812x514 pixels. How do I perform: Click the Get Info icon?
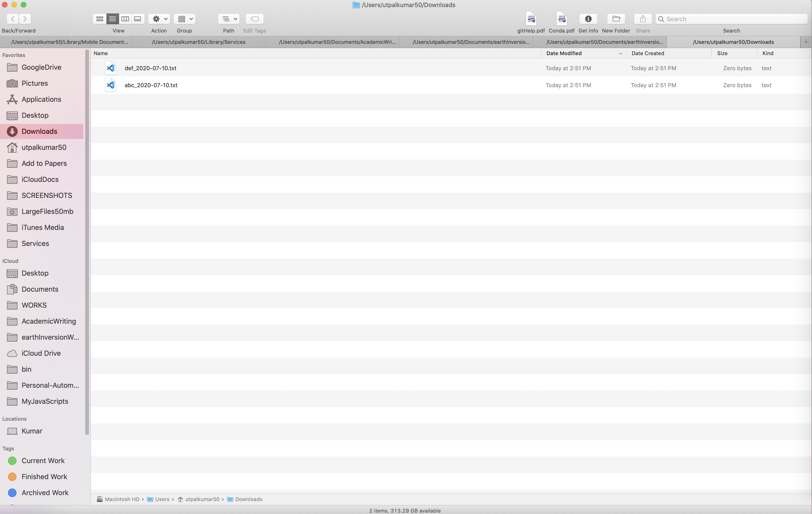click(x=588, y=19)
